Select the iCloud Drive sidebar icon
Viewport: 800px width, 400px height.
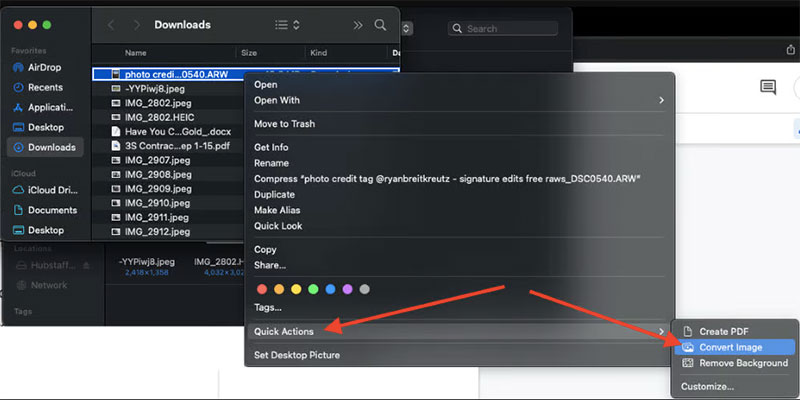click(17, 190)
